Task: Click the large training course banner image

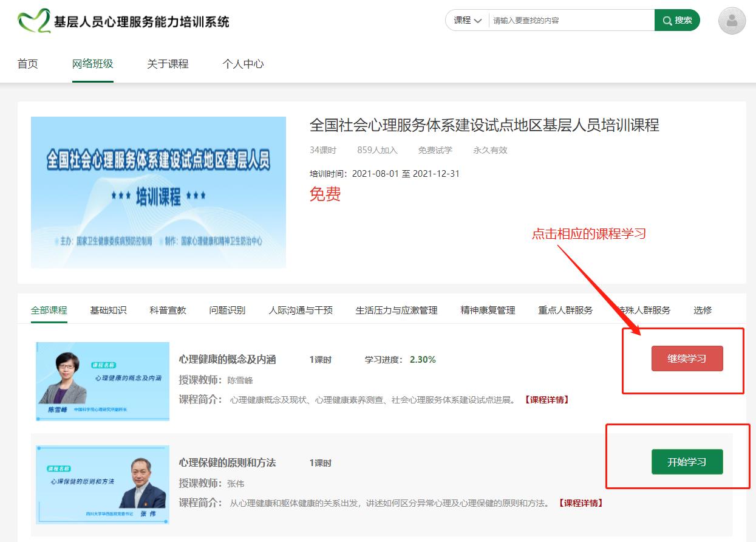Action: coord(158,192)
